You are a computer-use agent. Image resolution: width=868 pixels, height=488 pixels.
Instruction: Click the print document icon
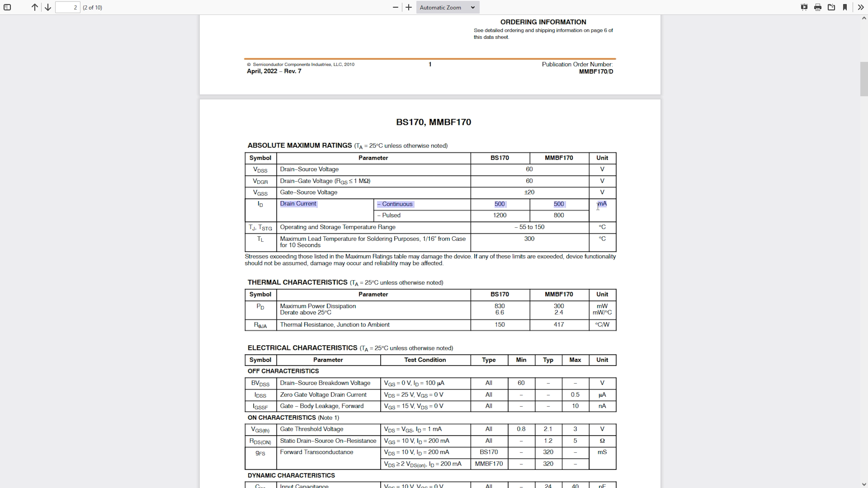pos(817,7)
